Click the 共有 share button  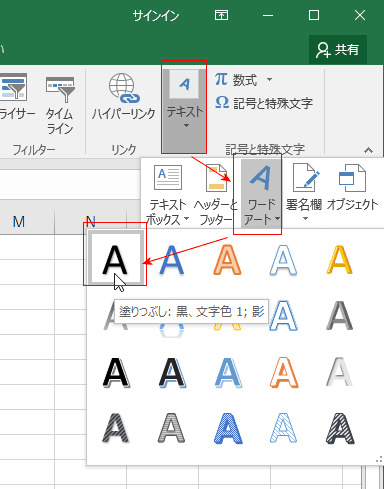(x=338, y=50)
